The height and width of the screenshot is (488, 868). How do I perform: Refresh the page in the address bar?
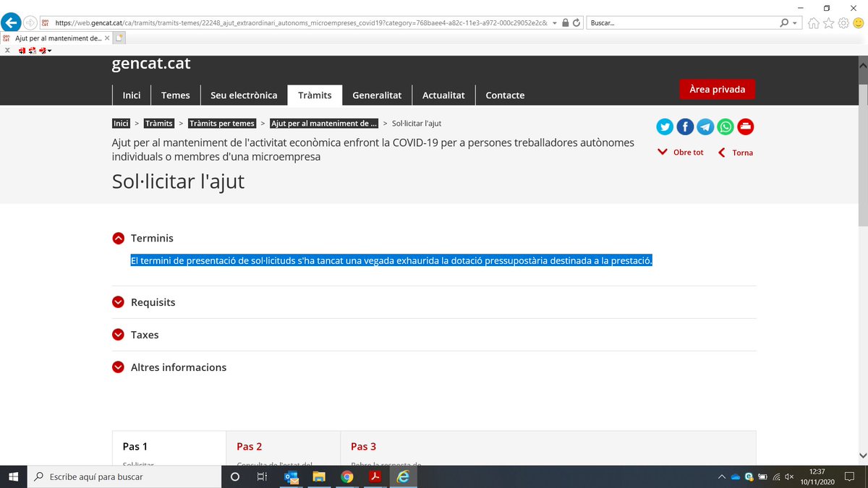(x=576, y=22)
